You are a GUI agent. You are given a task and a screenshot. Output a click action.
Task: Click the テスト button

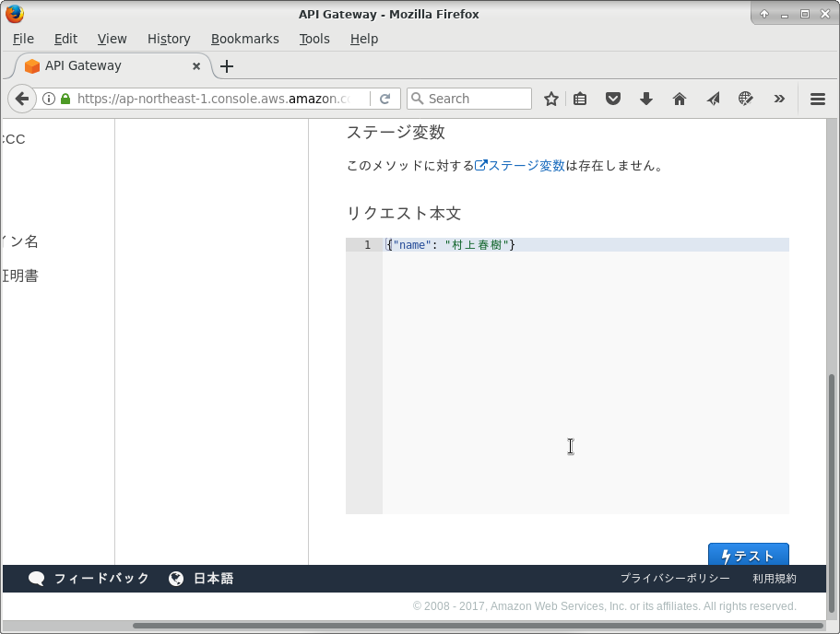pos(749,555)
